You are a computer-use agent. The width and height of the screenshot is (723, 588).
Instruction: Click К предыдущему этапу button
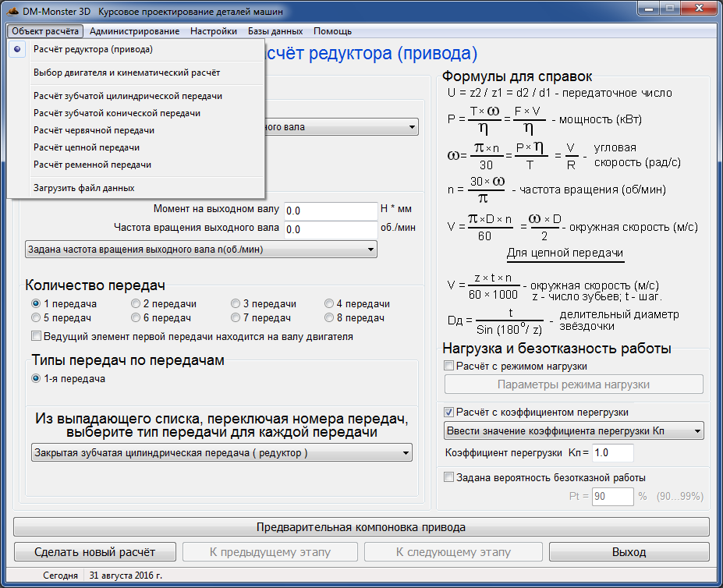(270, 551)
